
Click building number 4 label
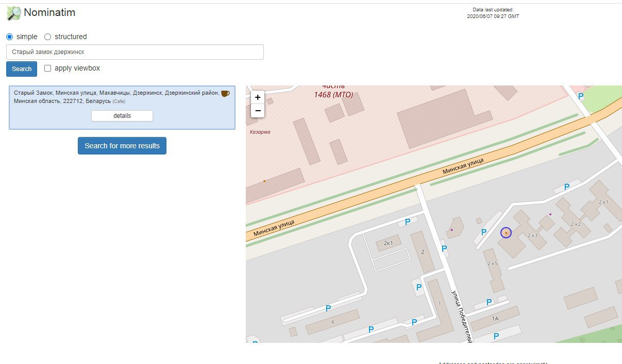click(332, 322)
